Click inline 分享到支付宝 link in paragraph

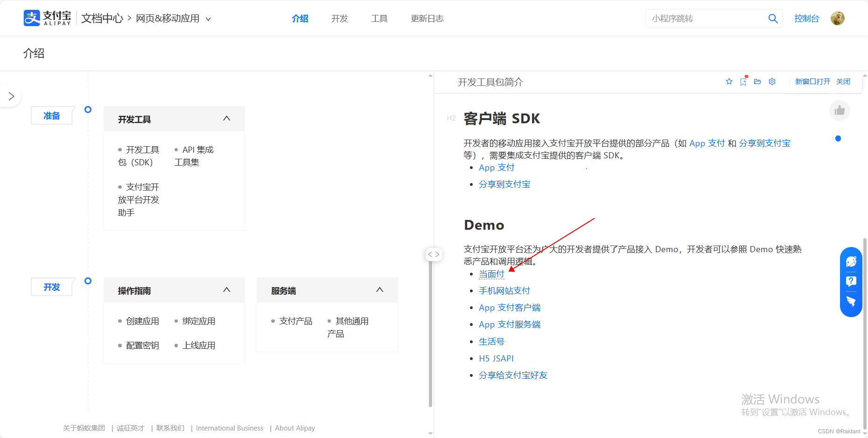(x=764, y=143)
